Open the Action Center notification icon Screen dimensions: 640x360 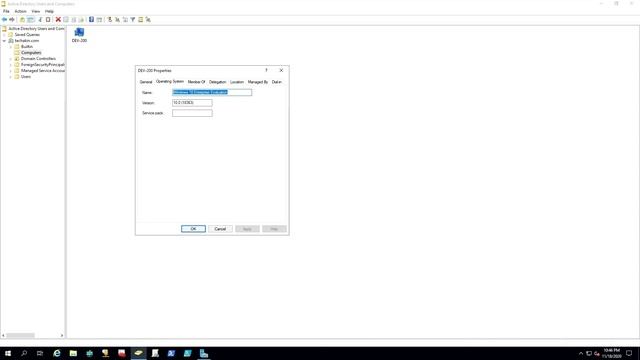click(x=629, y=353)
